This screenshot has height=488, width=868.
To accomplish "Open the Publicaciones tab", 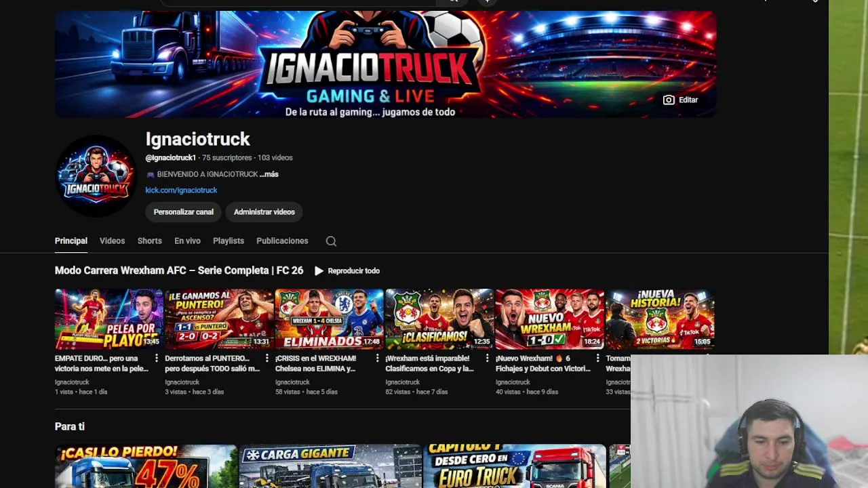I will (x=282, y=241).
